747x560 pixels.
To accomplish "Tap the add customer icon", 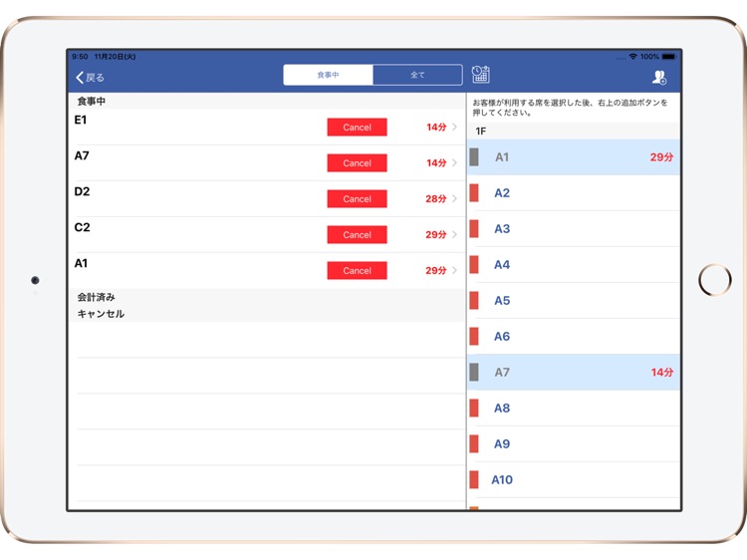I will [659, 77].
